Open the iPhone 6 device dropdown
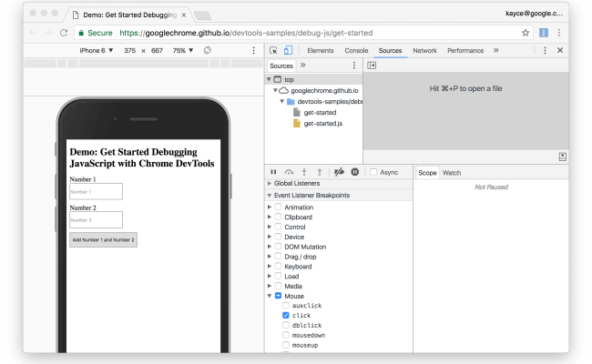Screen dimensions: 592x364 point(97,50)
